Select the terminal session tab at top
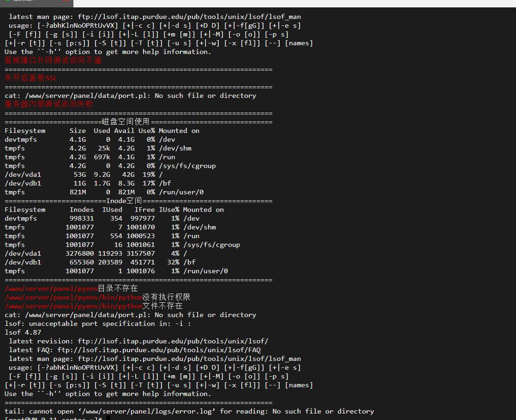Viewport: 516px width, 420px height. [36, 3]
